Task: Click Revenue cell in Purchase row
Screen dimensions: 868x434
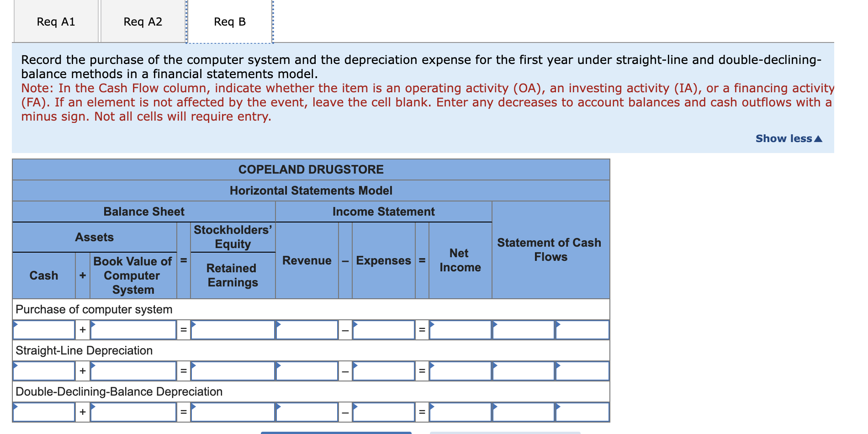Action: [x=307, y=330]
